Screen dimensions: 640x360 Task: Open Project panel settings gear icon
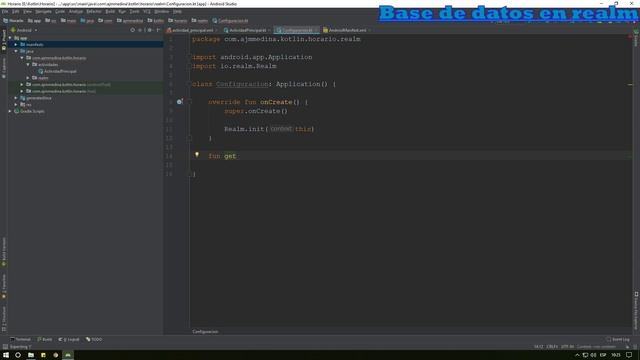[x=149, y=30]
